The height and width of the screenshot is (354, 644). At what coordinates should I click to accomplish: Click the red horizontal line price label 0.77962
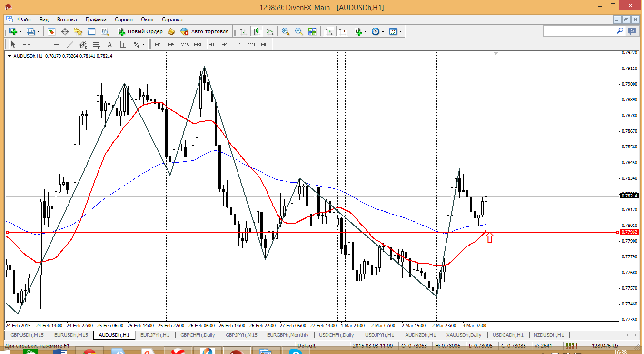[x=629, y=232]
